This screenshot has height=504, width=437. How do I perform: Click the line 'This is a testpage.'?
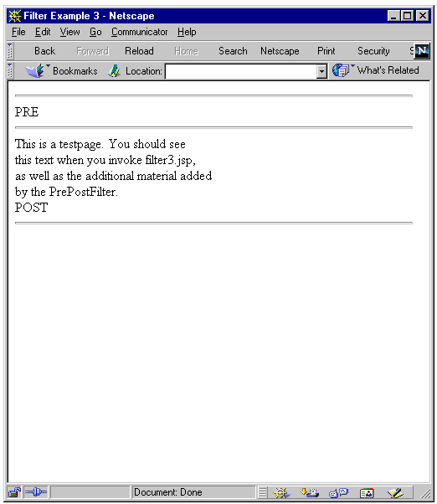click(x=100, y=144)
